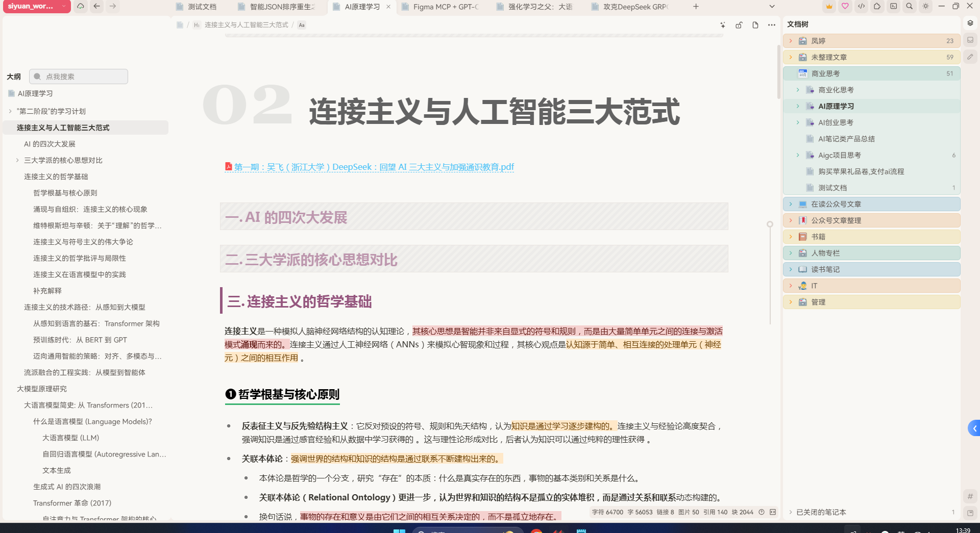
Task: Expand the 凤婷 notebook in document tree
Action: click(791, 41)
